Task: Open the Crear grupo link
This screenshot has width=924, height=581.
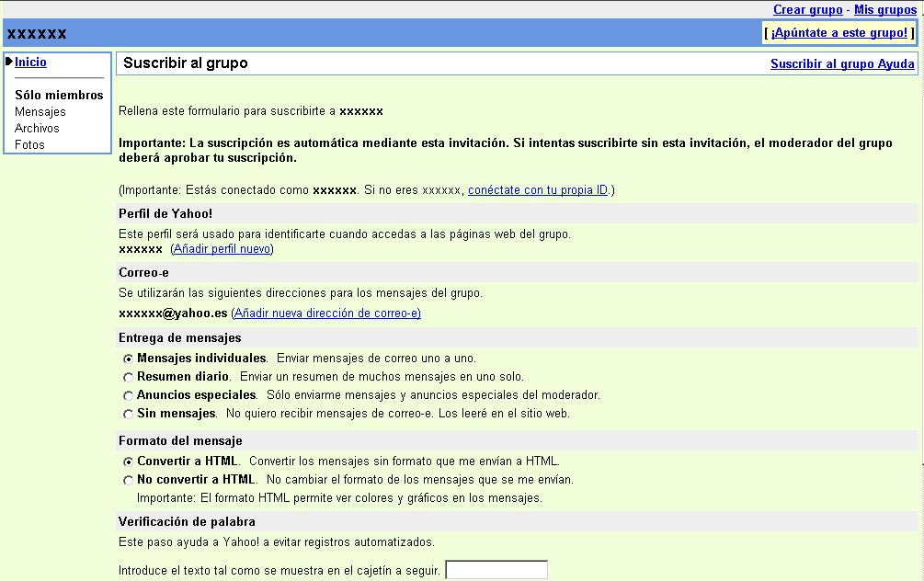Action: pos(807,9)
